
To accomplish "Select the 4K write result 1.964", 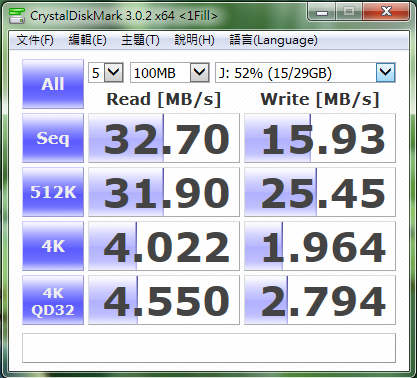I will click(320, 246).
